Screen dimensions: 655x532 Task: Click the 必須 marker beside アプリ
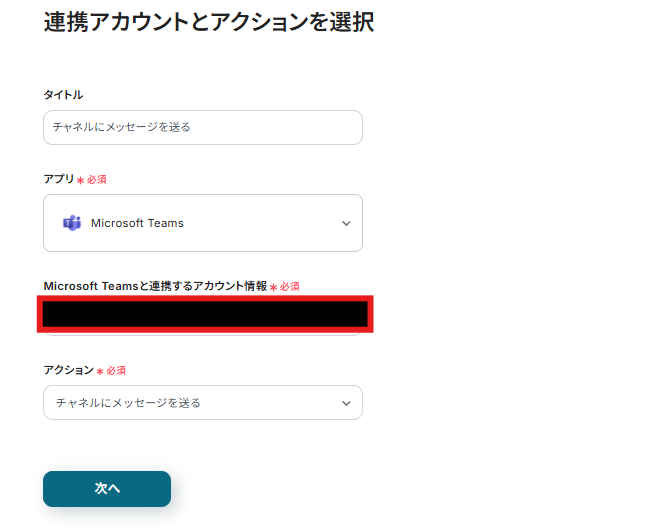tap(97, 180)
